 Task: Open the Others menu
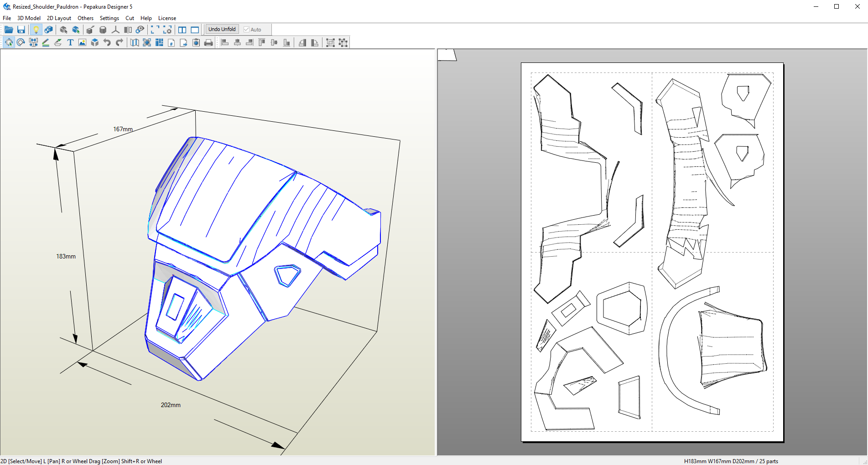pos(85,18)
